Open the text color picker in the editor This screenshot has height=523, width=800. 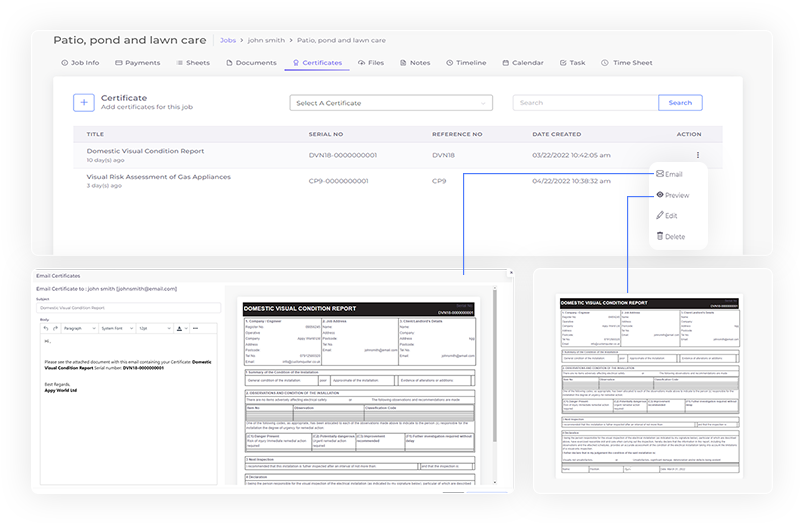pos(181,328)
